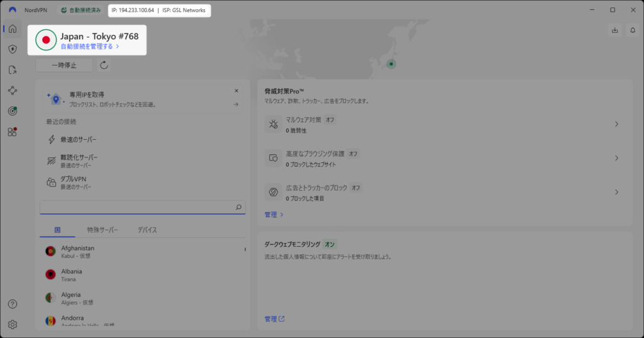Open the Threat Protection shield icon

[x=12, y=49]
